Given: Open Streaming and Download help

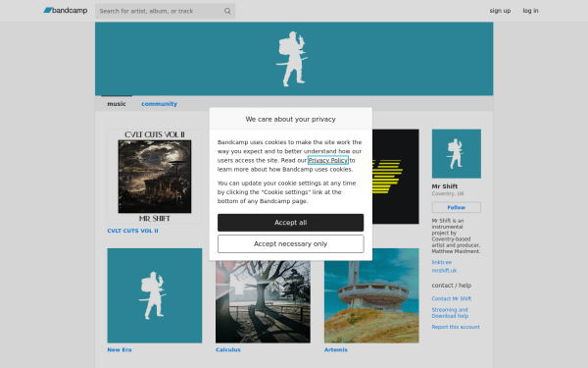Looking at the screenshot, I should click(x=450, y=313).
